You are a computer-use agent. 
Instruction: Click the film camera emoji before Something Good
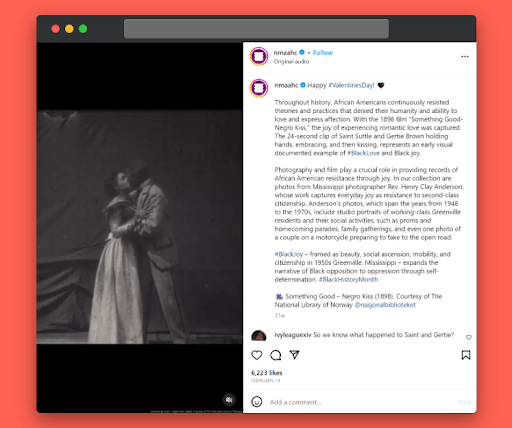point(279,296)
